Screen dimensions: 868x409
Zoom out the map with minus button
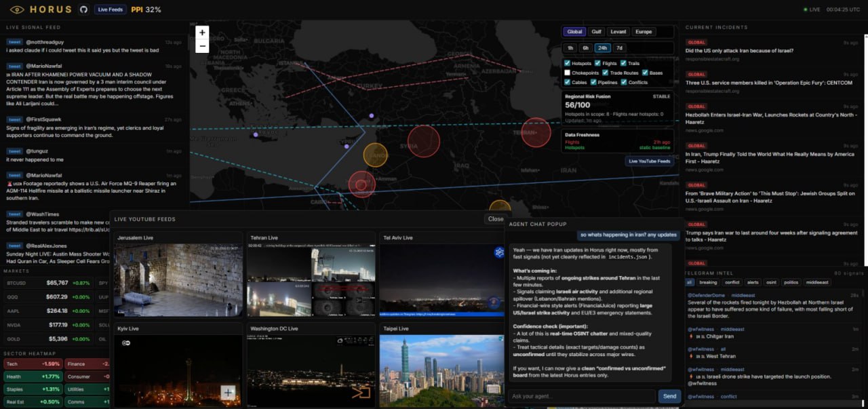(202, 46)
